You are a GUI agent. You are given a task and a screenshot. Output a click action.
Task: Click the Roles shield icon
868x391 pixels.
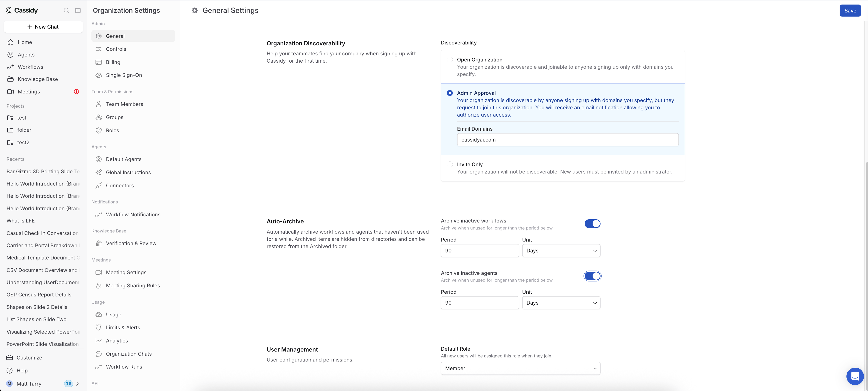99,130
